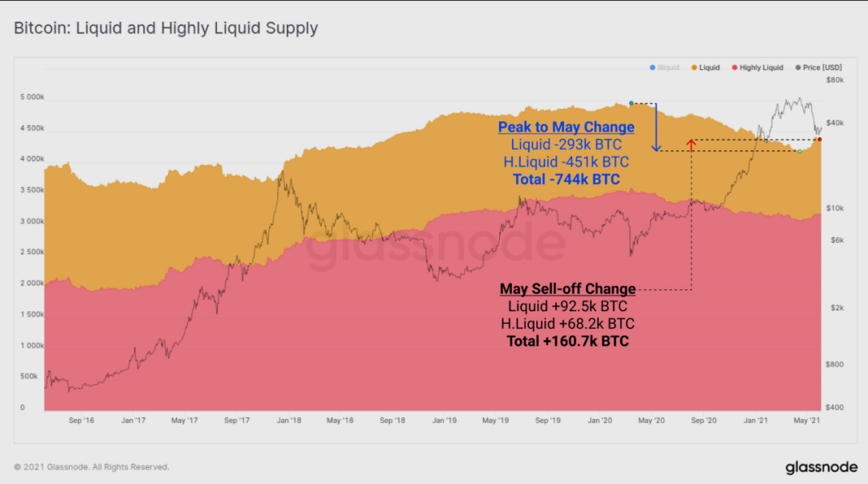Click the glassnode logo at bottom right

click(821, 467)
